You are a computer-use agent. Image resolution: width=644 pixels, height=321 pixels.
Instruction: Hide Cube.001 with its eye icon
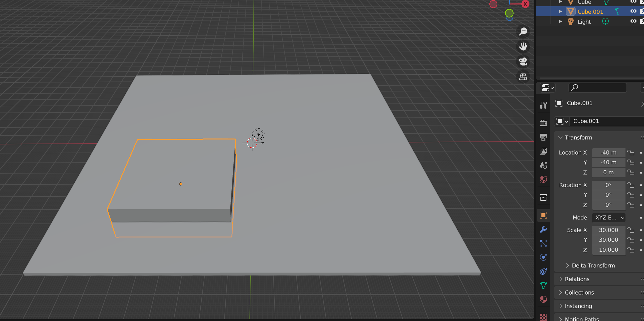[x=633, y=11]
